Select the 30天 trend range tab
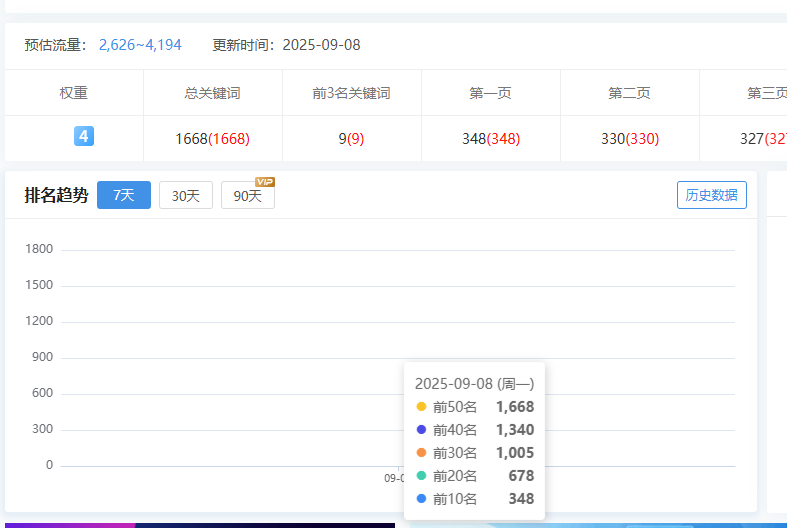 tap(186, 196)
